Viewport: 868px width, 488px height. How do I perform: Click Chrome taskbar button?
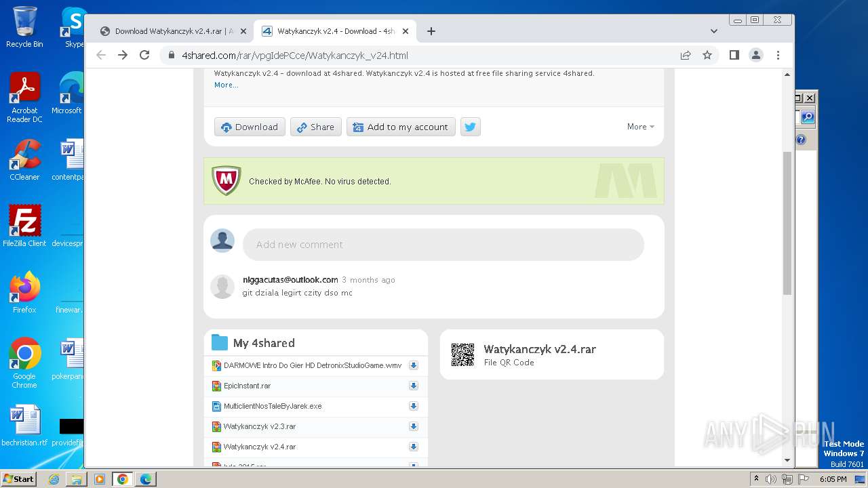click(x=123, y=479)
